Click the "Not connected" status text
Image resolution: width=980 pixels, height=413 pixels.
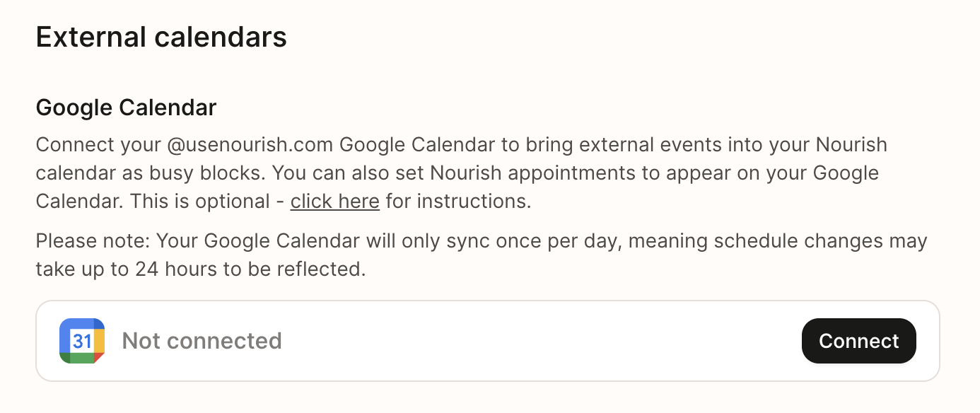click(202, 341)
